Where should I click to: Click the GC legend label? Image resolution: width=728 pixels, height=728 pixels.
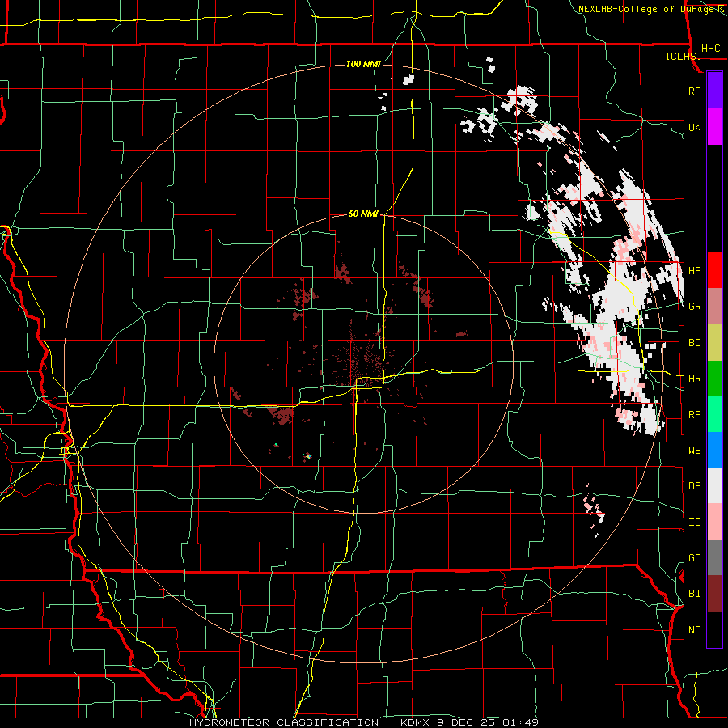click(x=694, y=558)
